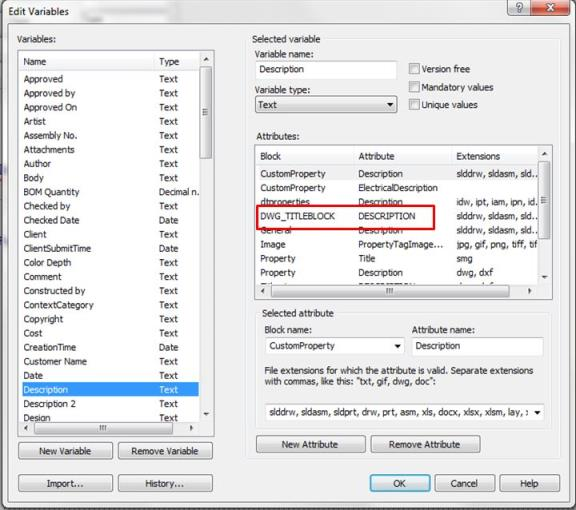Screen dimensions: 576x510
Task: Click the variables list horizontal scroll left arrow
Action: coord(26,428)
